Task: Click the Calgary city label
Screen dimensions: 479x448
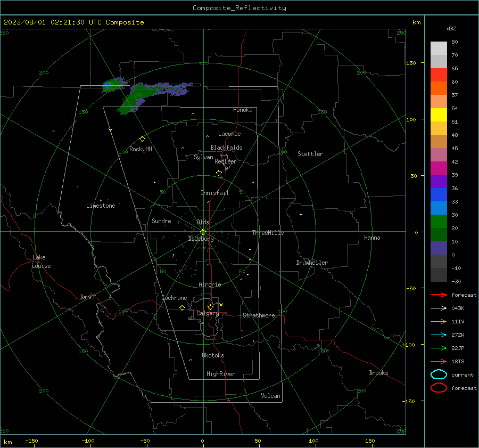Action: [x=208, y=313]
